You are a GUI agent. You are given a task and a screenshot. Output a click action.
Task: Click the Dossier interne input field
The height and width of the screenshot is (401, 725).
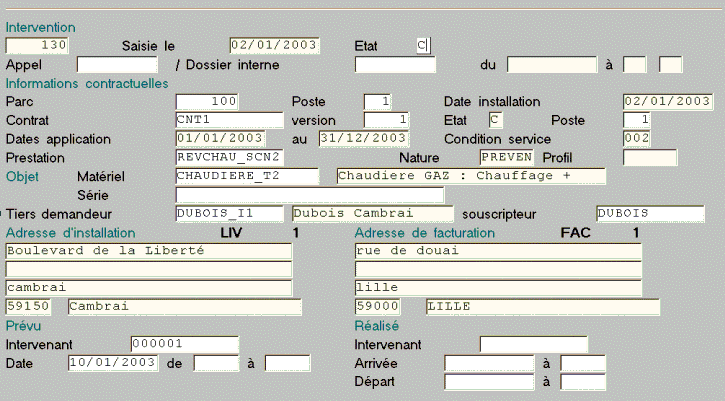tap(395, 64)
